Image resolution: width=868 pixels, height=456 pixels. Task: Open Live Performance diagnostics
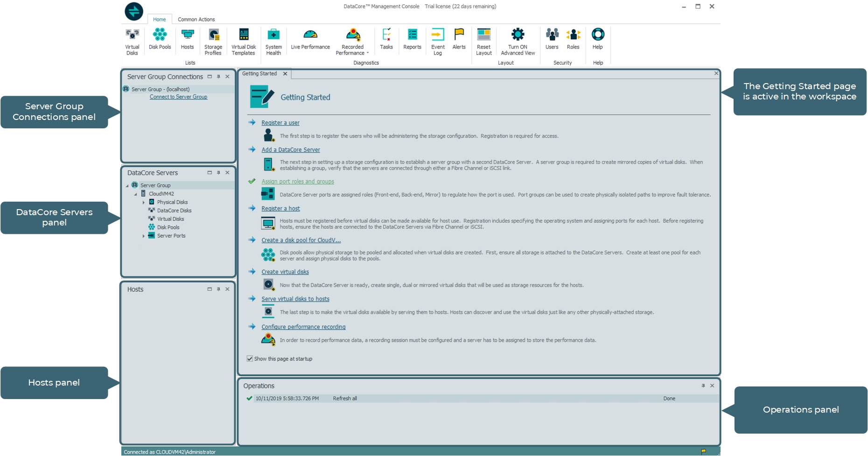click(310, 40)
